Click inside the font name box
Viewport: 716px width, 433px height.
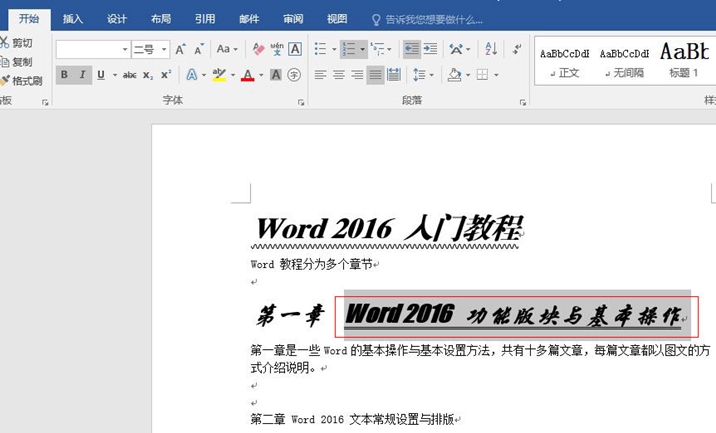point(89,49)
